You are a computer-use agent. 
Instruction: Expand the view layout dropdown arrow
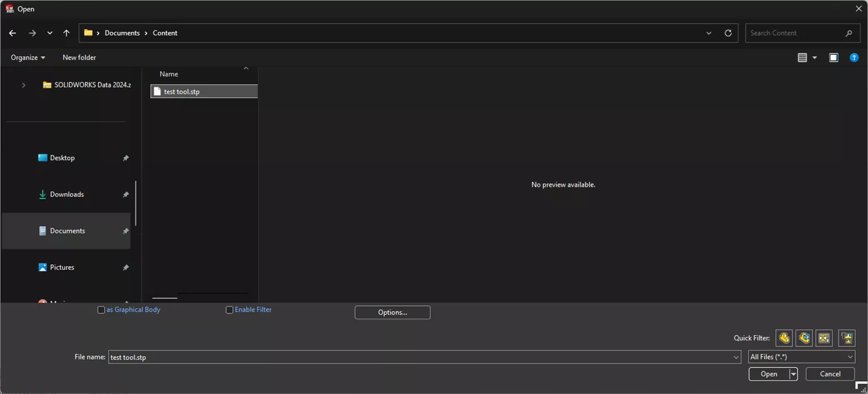click(814, 57)
